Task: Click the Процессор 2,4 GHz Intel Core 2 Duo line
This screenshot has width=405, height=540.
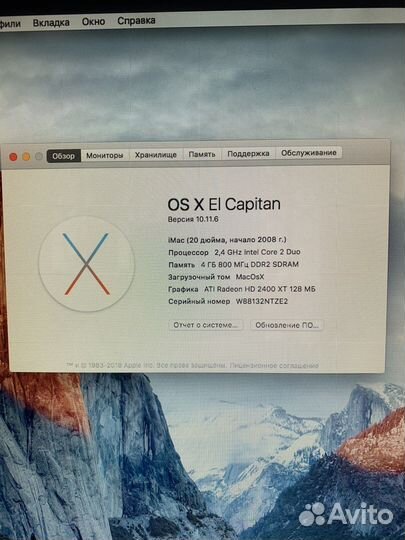Action: [234, 252]
